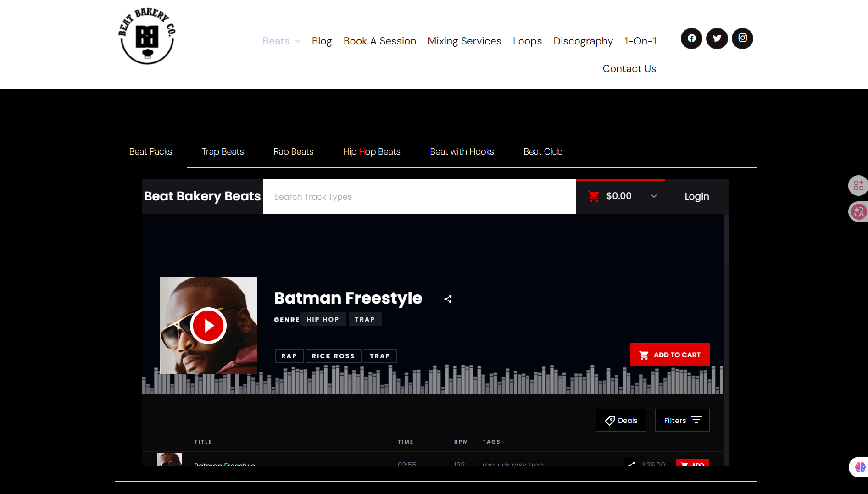View the Discography page
This screenshot has height=494, width=868.
[x=583, y=41]
